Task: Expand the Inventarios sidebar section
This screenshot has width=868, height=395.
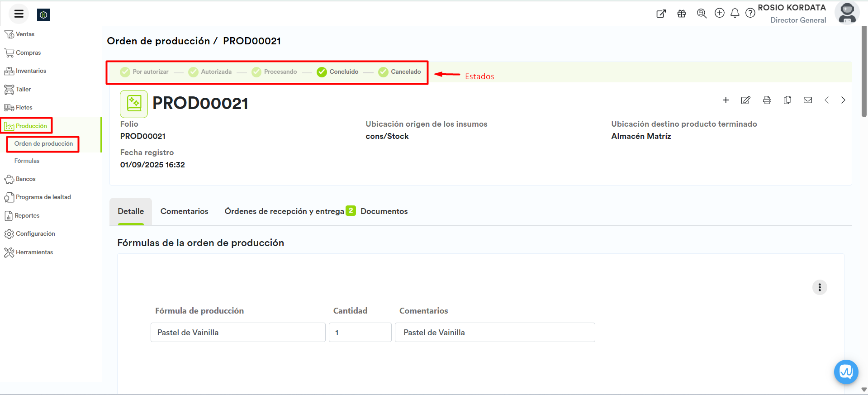Action: 31,71
